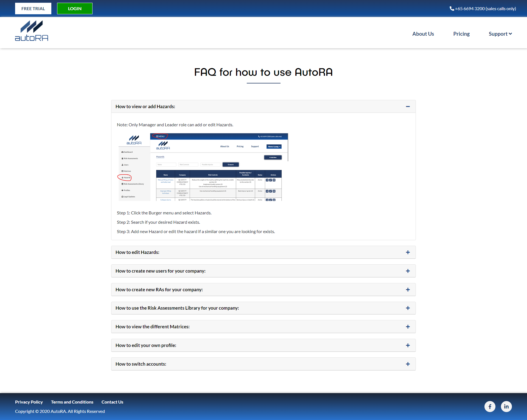The image size is (527, 420).
Task: Click the FREE TRIAL button
Action: pyautogui.click(x=33, y=9)
